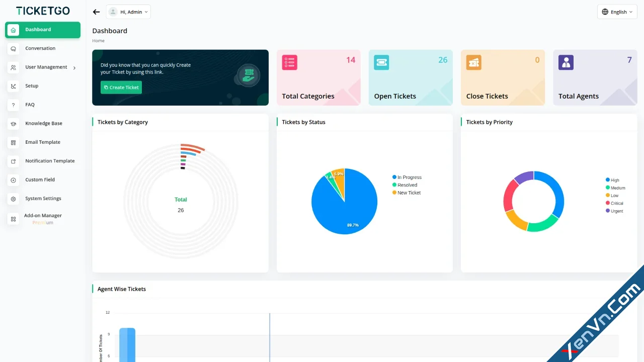
Task: Click the Email Template icon
Action: pos(13,142)
